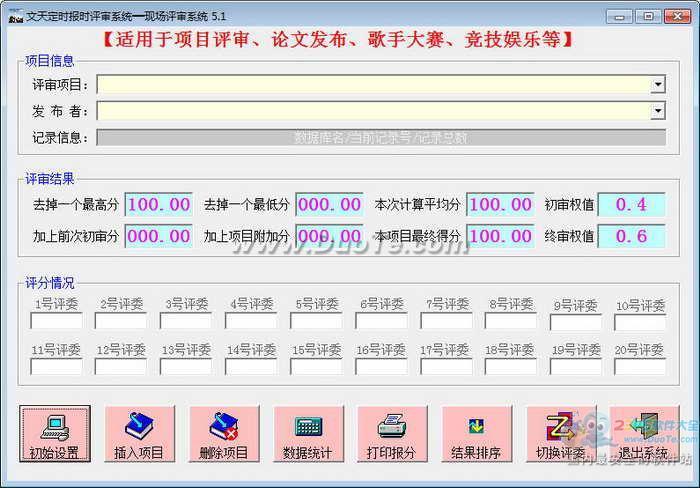Close the 现场评审系统 window
This screenshot has height=488, width=700.
click(x=677, y=17)
